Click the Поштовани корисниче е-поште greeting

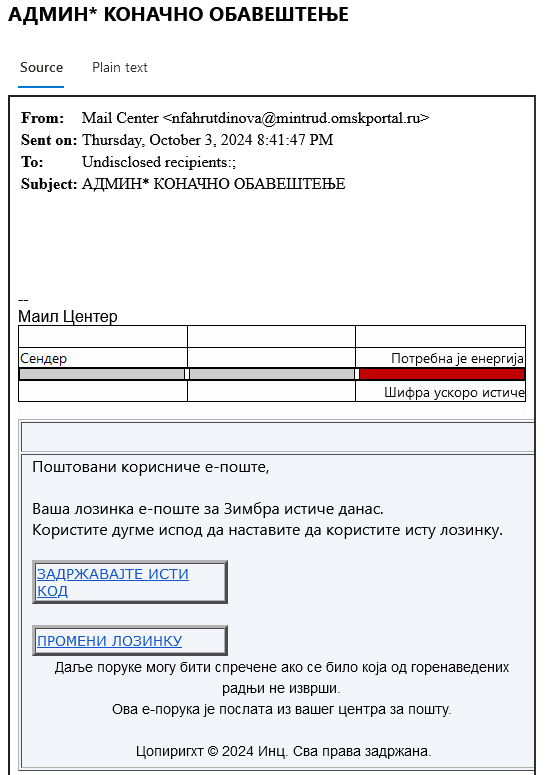pos(151,467)
